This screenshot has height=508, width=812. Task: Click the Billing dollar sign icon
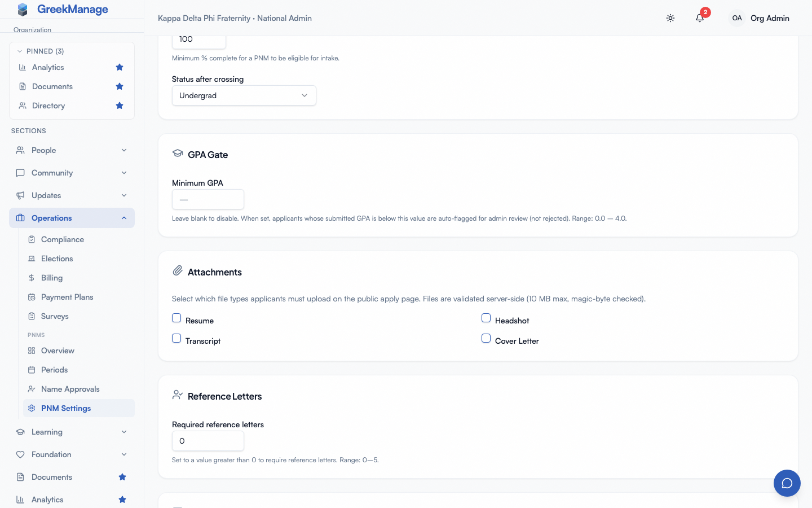click(32, 278)
